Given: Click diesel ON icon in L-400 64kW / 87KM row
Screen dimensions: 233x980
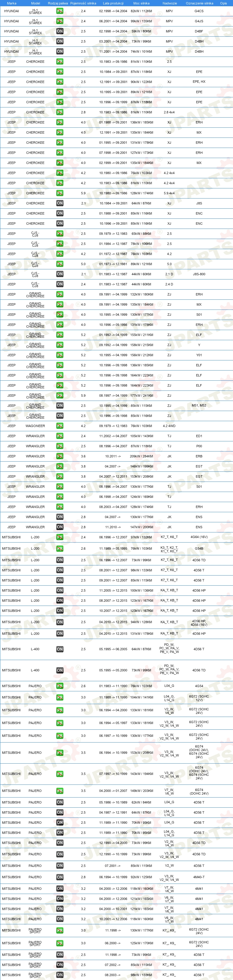Looking at the screenshot, I should point(60,649).
